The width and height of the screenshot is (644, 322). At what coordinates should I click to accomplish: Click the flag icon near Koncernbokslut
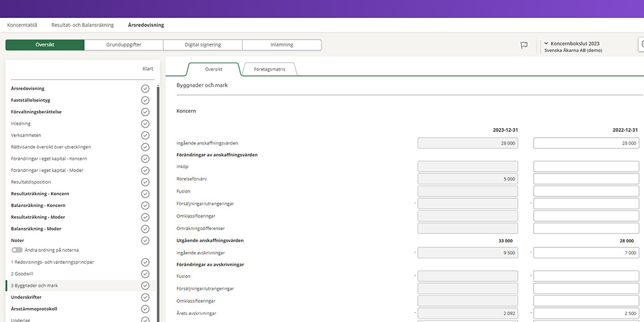(x=524, y=45)
